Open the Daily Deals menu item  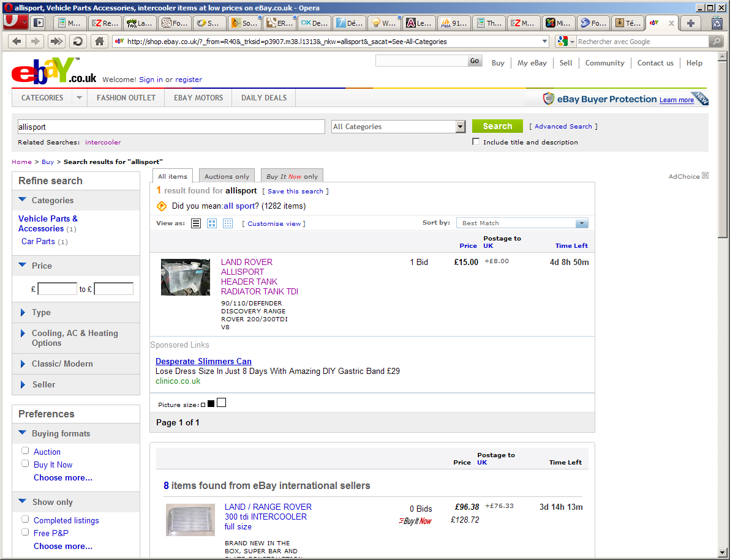pyautogui.click(x=264, y=98)
